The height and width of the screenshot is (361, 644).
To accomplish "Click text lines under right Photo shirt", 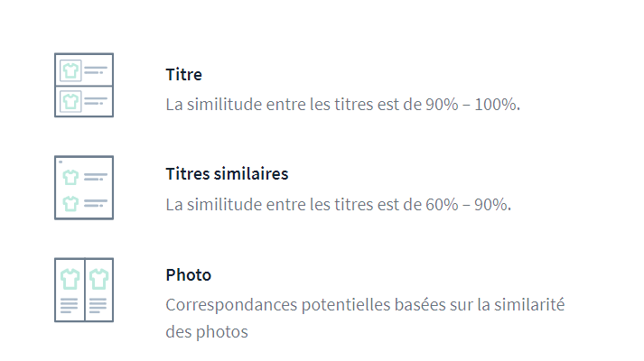I will (98, 306).
